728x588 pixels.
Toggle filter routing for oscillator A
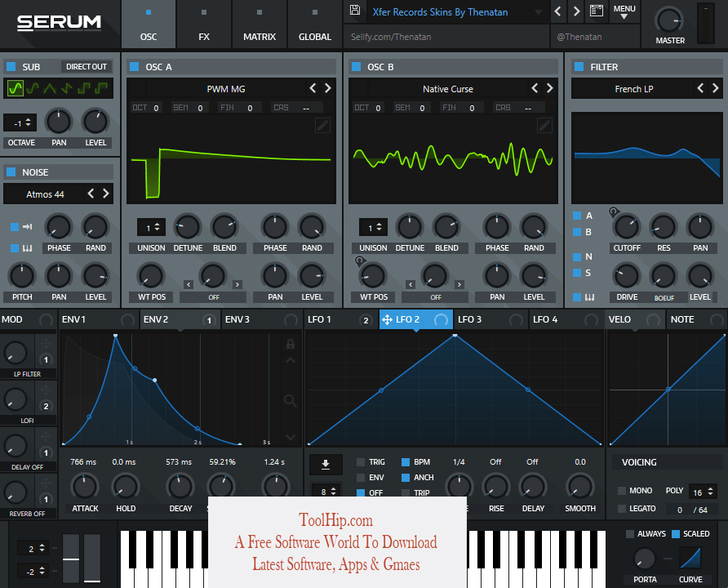(x=577, y=216)
